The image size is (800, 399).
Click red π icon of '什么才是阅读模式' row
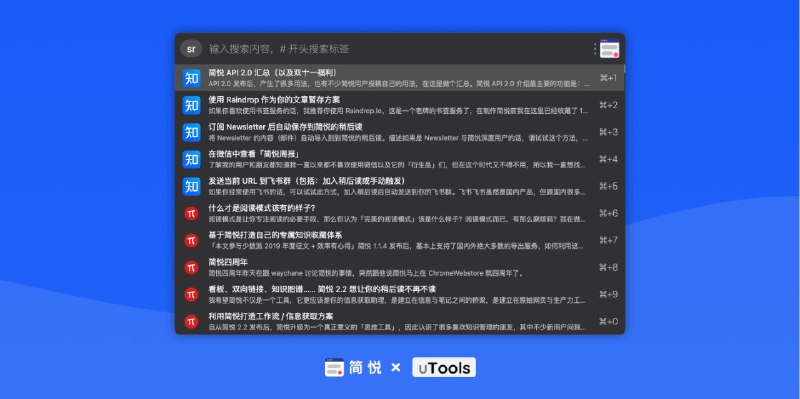click(191, 213)
